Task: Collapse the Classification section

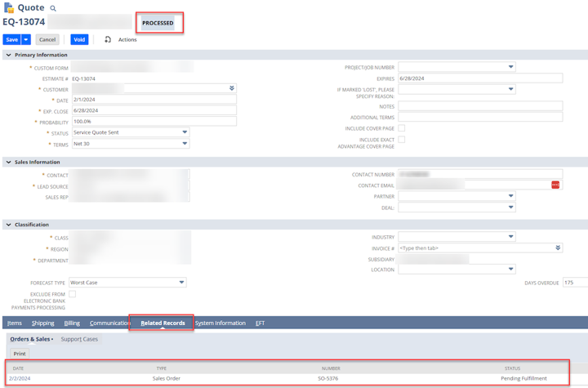Action: tap(8, 225)
